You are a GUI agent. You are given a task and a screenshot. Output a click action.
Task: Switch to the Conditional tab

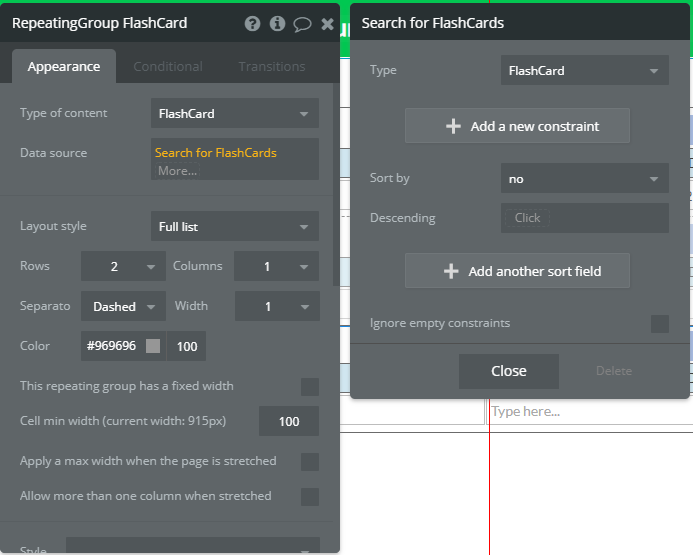[x=168, y=66]
